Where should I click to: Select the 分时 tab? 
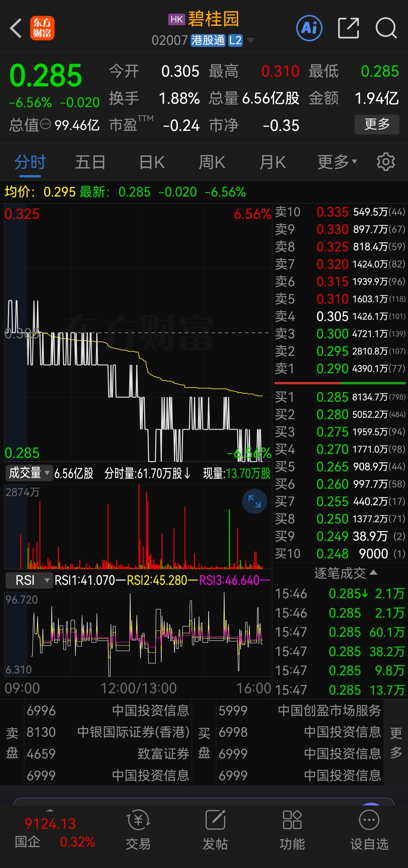point(30,162)
